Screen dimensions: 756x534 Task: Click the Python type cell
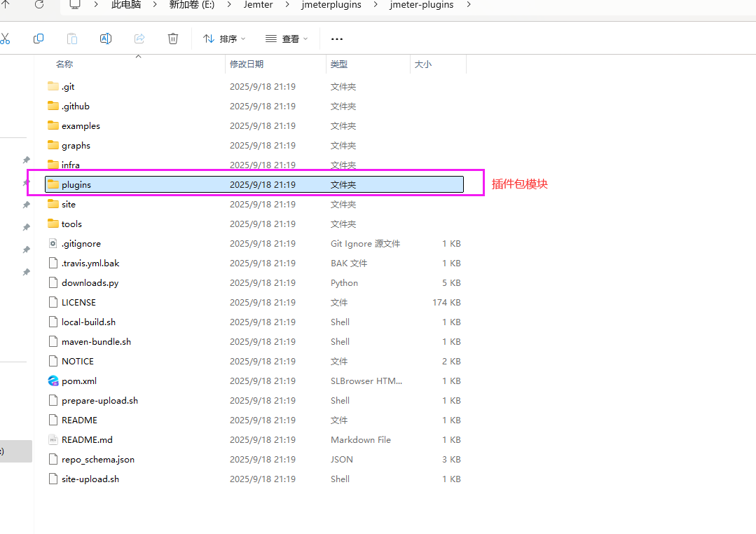click(x=344, y=283)
